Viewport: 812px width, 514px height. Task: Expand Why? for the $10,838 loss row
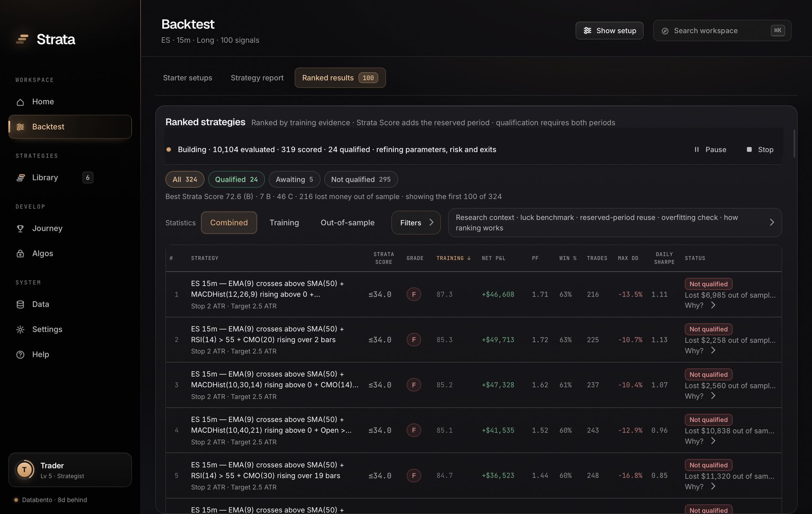click(700, 441)
